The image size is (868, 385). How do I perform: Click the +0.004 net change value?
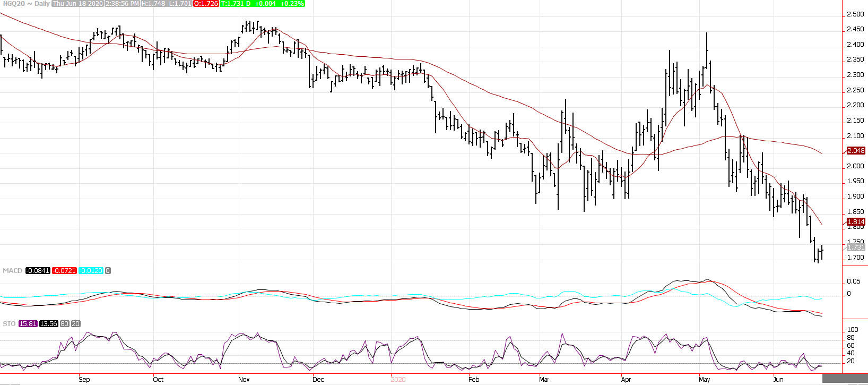pos(265,4)
